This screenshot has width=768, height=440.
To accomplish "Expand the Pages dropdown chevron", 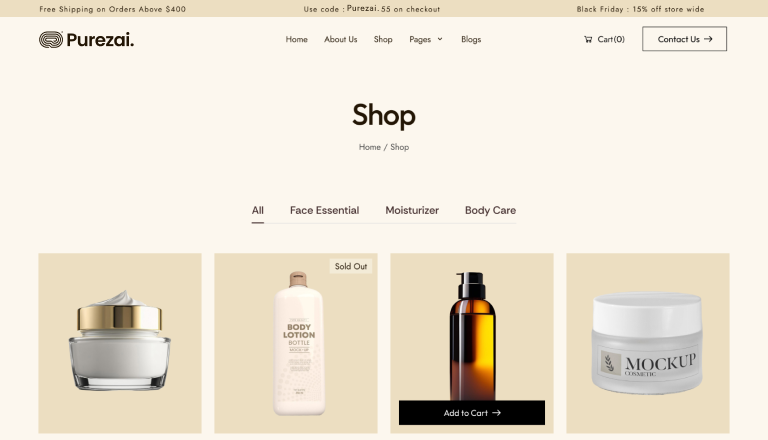I will 440,39.
